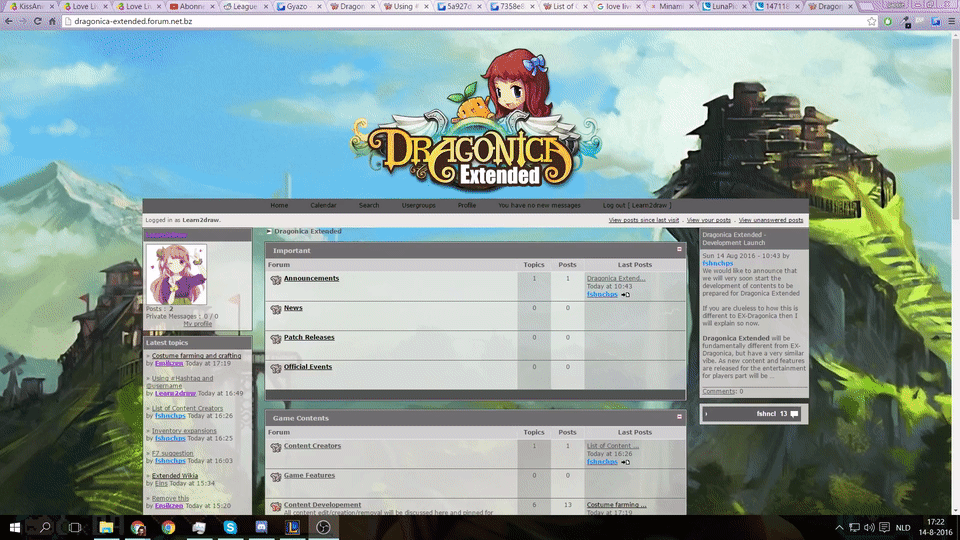This screenshot has width=960, height=540.
Task: Open the Official Events forum
Action: (x=308, y=367)
